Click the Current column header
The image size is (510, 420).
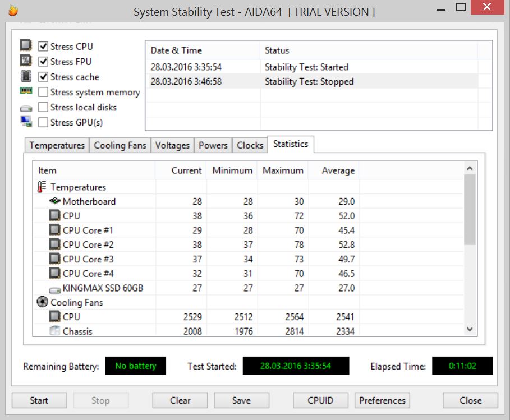pos(181,170)
